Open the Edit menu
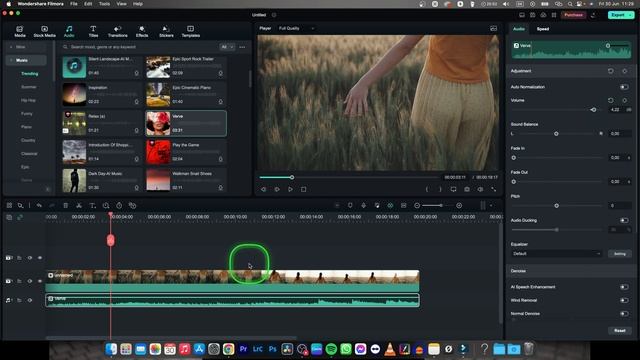Image resolution: width=640 pixels, height=360 pixels. coord(88,4)
